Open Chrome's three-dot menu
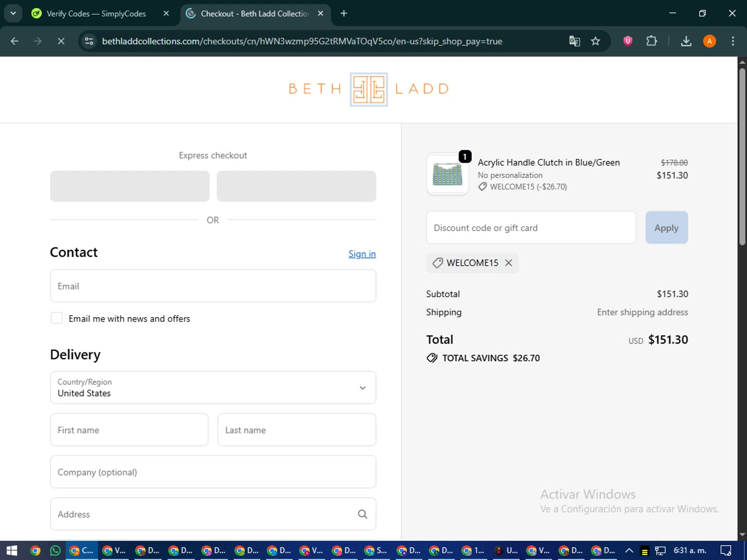The height and width of the screenshot is (560, 747). tap(733, 41)
